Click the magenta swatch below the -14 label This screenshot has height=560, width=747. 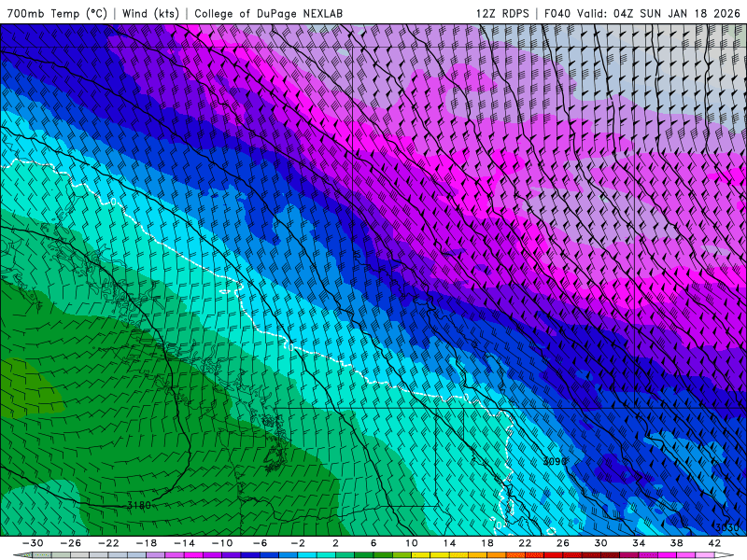point(193,555)
